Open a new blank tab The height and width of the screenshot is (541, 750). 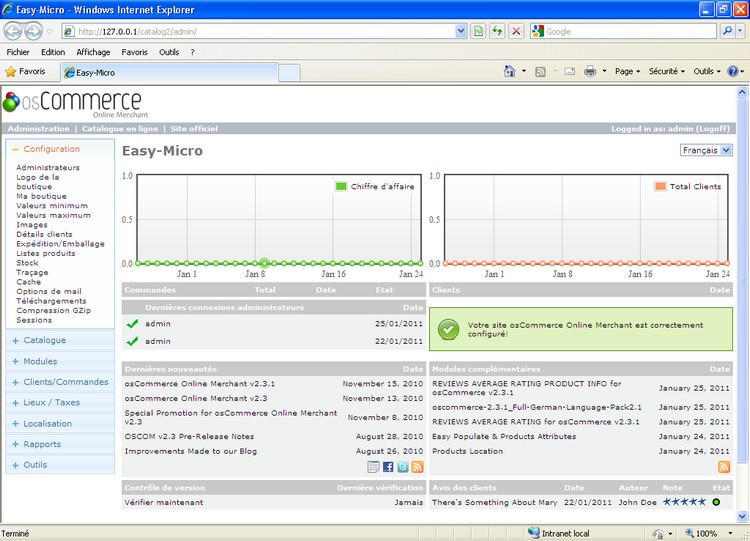tap(289, 73)
